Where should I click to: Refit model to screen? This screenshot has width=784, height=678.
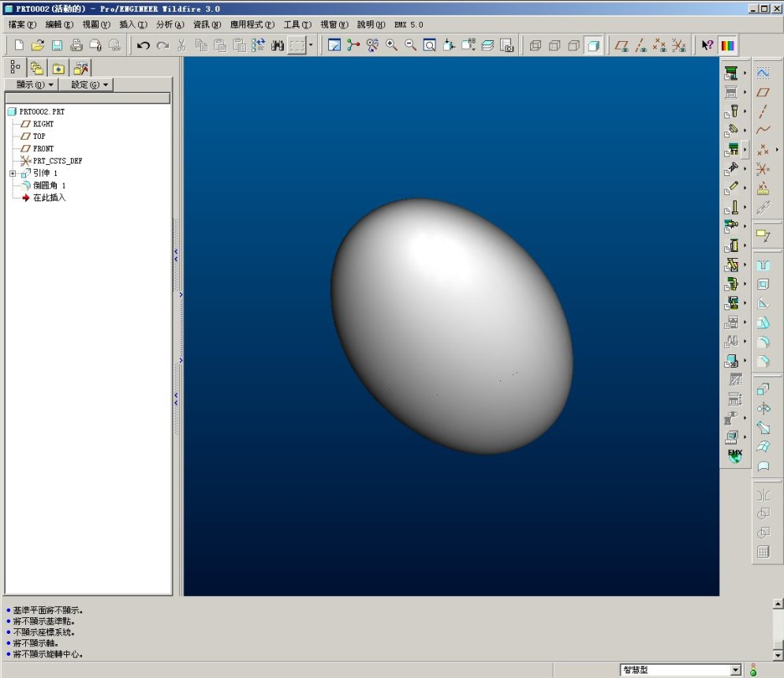click(x=430, y=46)
